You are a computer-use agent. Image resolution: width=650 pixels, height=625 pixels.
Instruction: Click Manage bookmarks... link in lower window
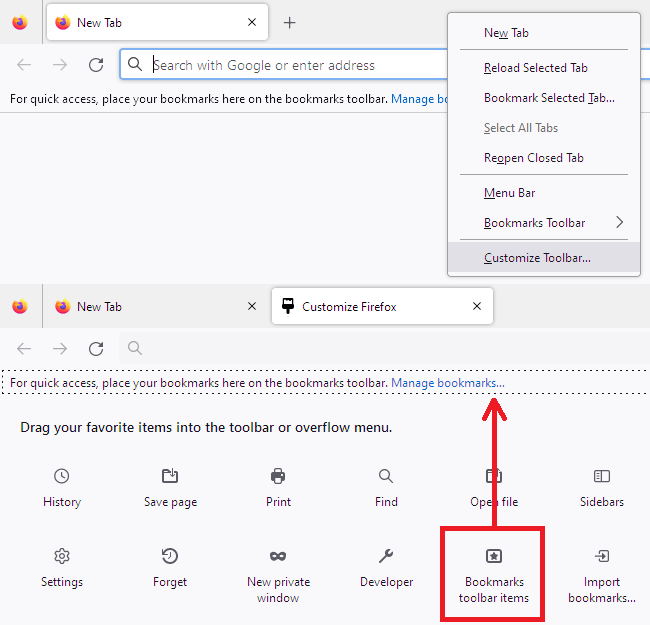tap(448, 384)
